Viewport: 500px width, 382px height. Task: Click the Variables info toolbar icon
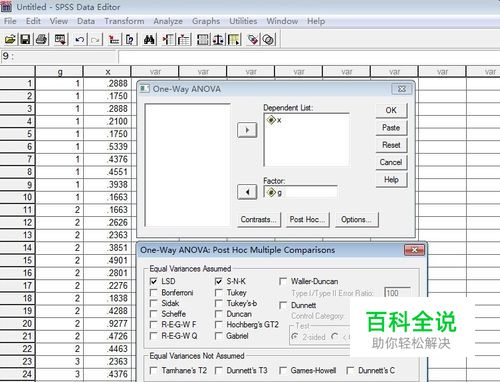130,40
